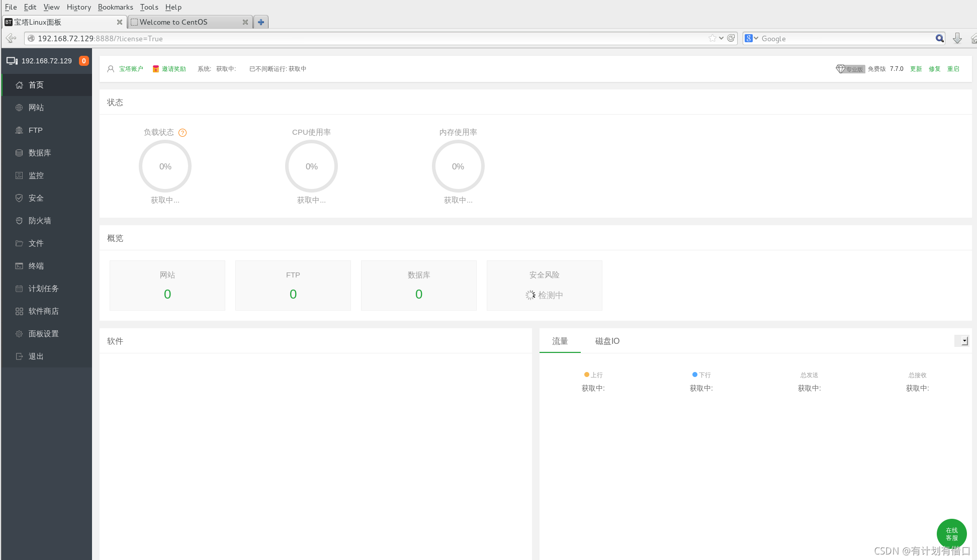Open the Google search engine dropdown
Viewport: 977px width, 560px height.
click(751, 38)
